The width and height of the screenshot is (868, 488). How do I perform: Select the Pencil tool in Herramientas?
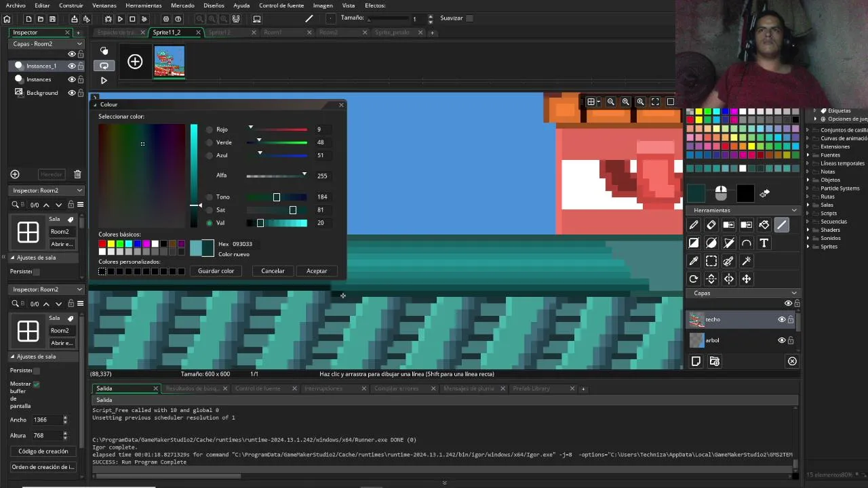tap(694, 225)
